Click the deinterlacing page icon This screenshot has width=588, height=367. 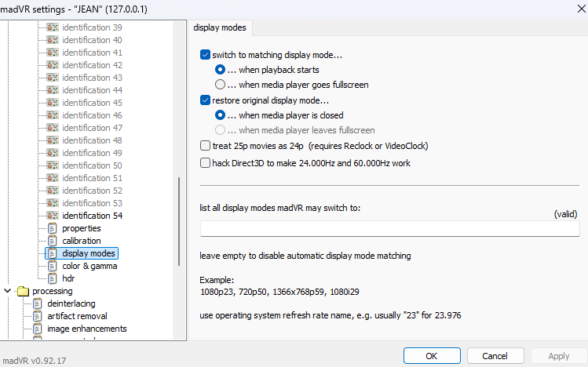[x=37, y=303]
